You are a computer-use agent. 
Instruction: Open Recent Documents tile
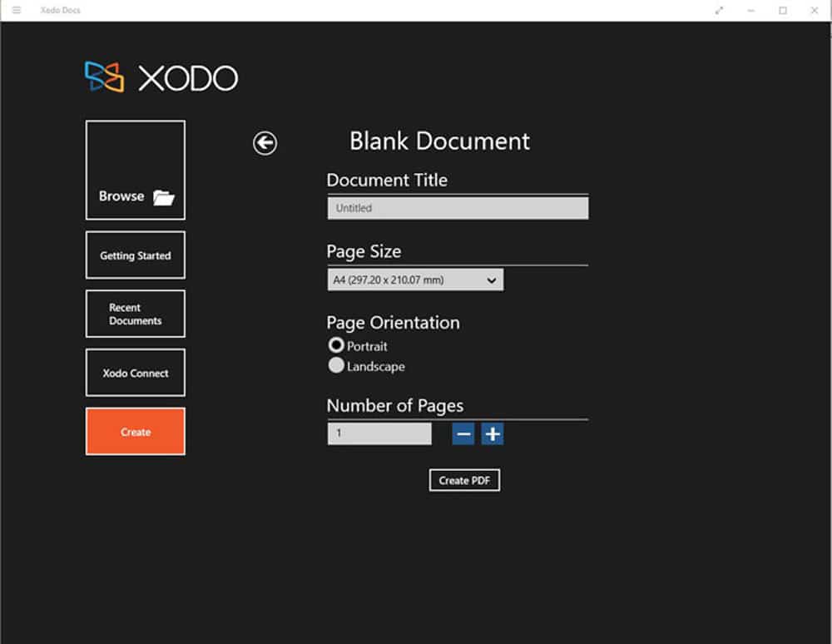136,314
